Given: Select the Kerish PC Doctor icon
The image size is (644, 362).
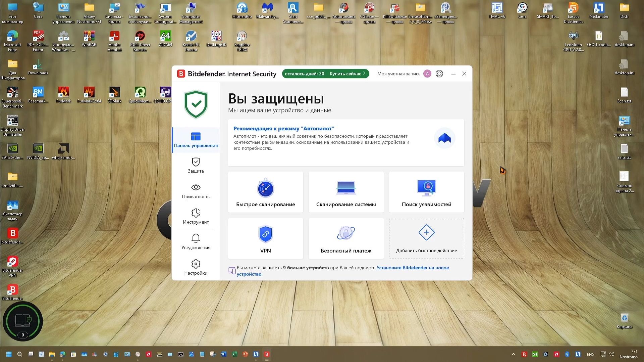Looking at the screenshot, I should point(191,42).
